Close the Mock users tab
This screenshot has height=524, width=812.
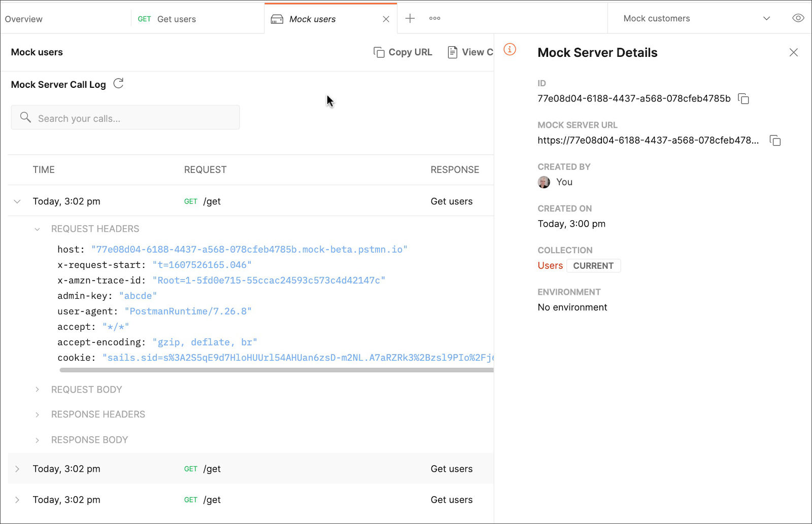coord(386,19)
